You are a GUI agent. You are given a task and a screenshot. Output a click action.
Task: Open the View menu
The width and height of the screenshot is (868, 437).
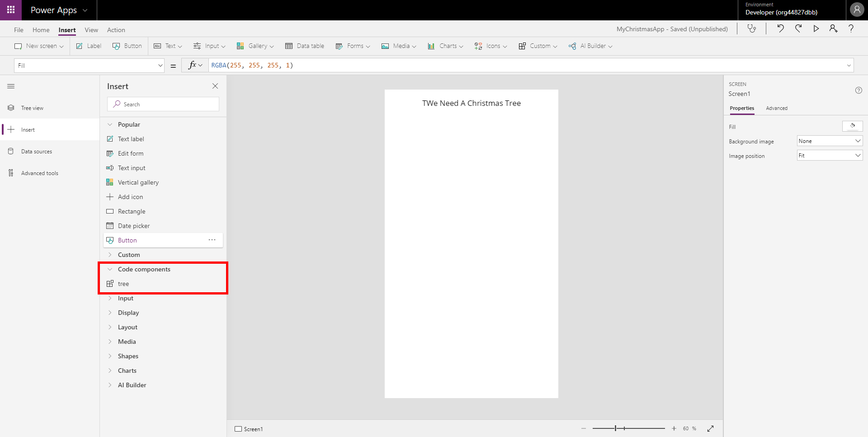pyautogui.click(x=91, y=30)
